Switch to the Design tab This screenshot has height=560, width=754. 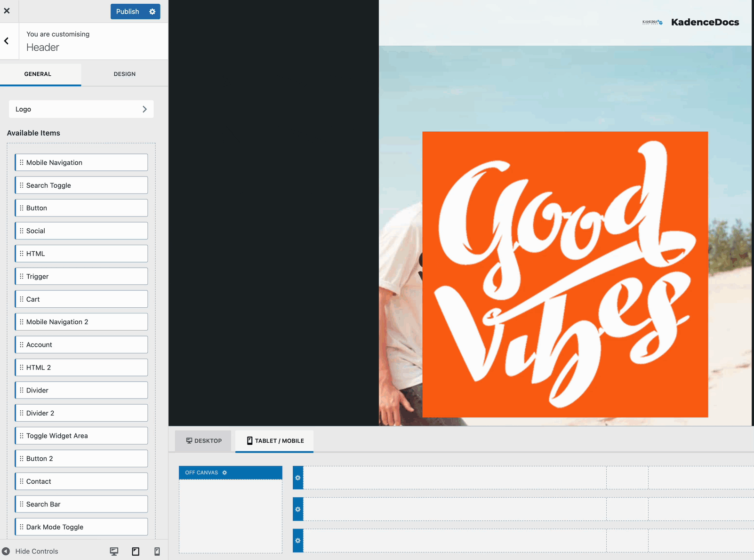pyautogui.click(x=124, y=74)
